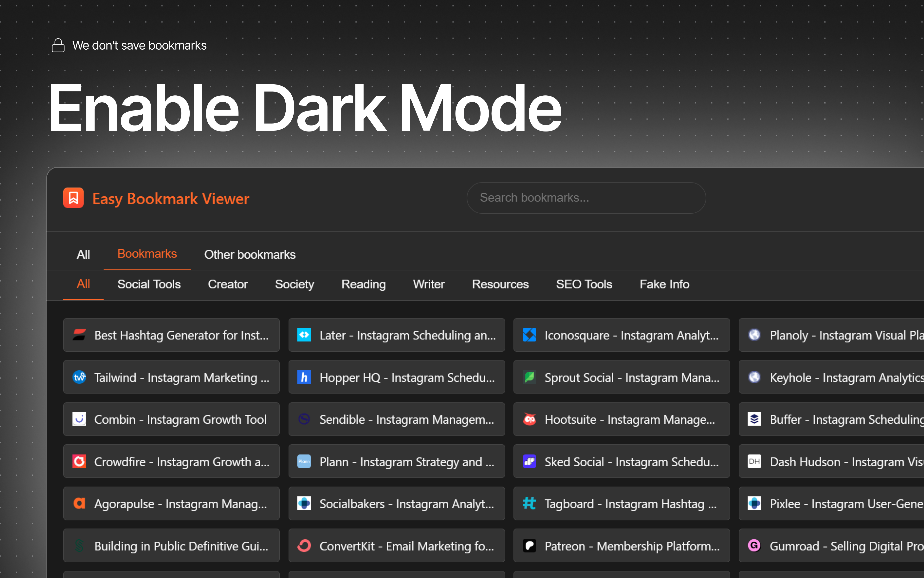Click the lock icon beside 'We don't save bookmarks'
This screenshot has width=924, height=578.
click(58, 45)
